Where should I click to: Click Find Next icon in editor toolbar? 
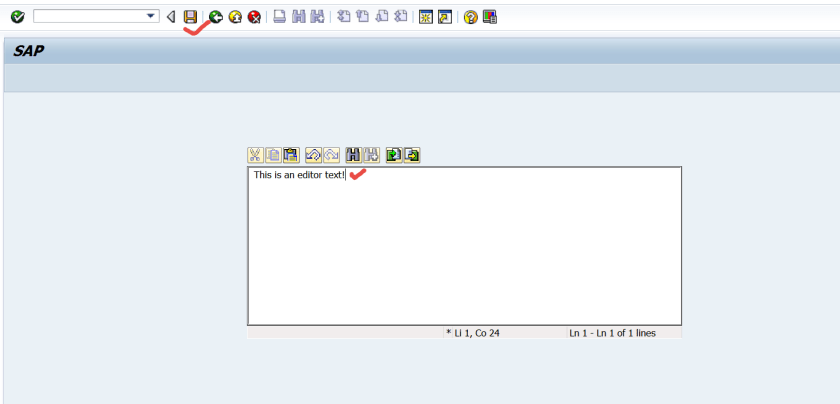click(371, 155)
